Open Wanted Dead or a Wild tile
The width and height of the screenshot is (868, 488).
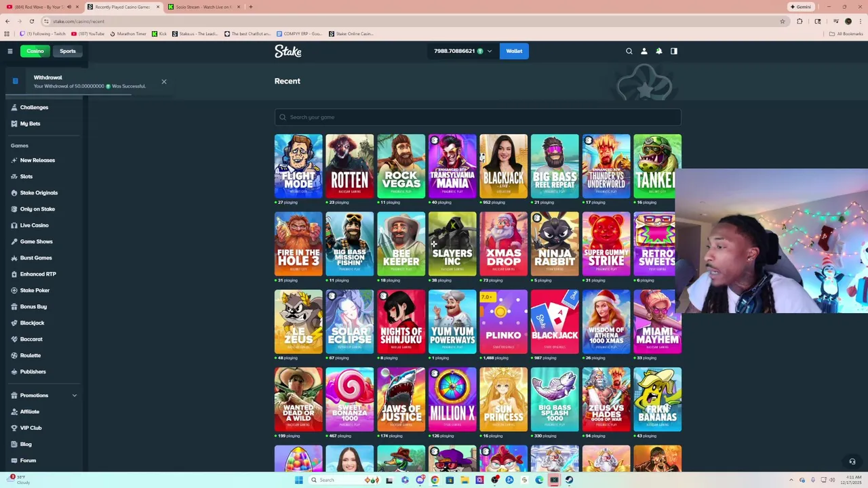[298, 400]
